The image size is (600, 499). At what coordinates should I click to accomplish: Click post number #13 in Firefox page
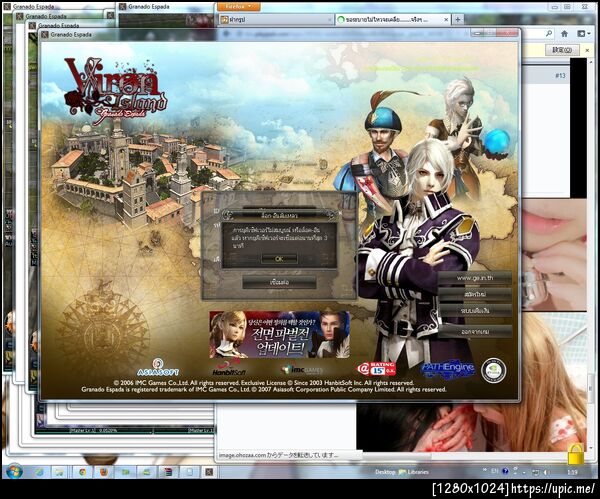pos(560,76)
